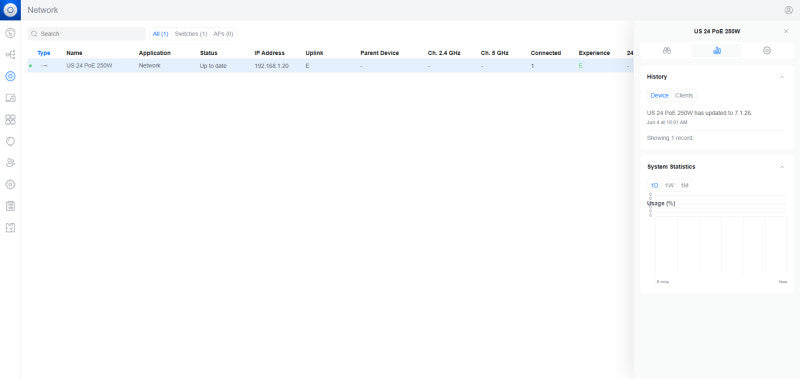Screen dimensions: 800x379
Task: Select the 1M statistics range
Action: pyautogui.click(x=685, y=186)
